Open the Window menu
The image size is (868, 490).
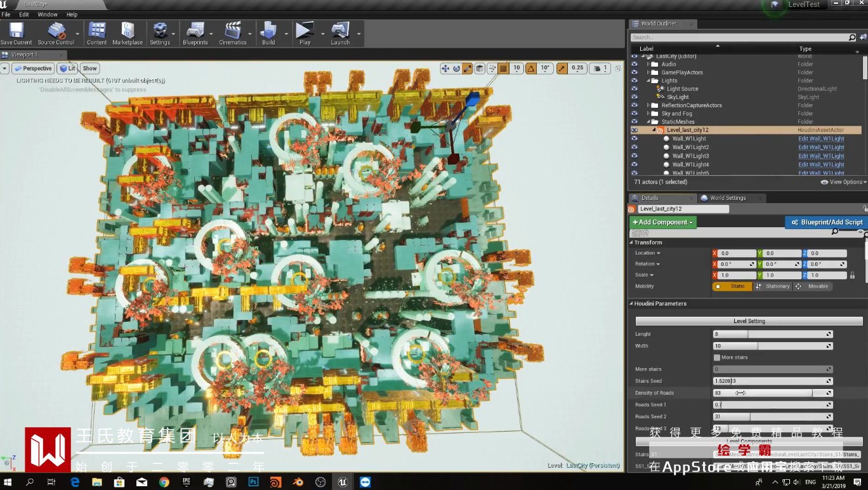point(48,14)
